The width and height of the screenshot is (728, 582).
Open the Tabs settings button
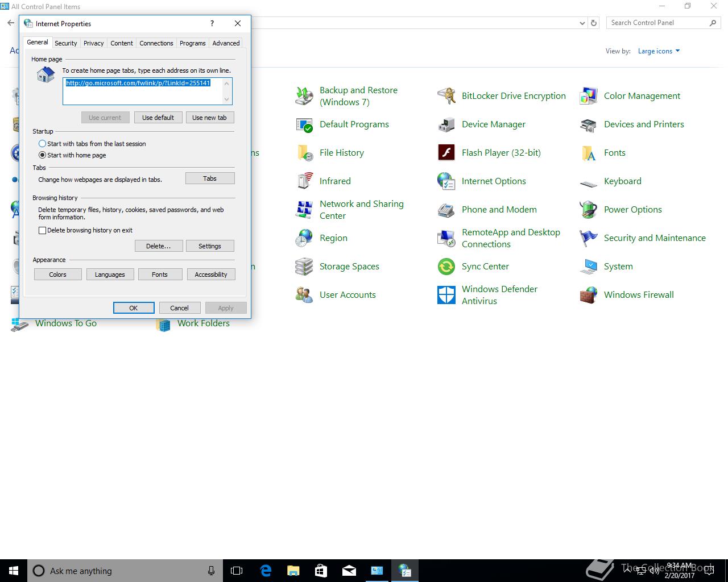(x=210, y=178)
